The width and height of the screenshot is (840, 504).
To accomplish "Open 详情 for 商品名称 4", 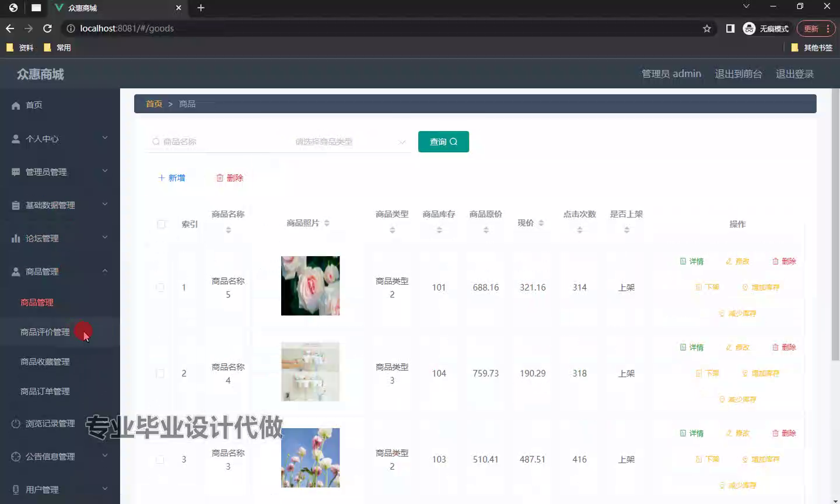I will 692,347.
